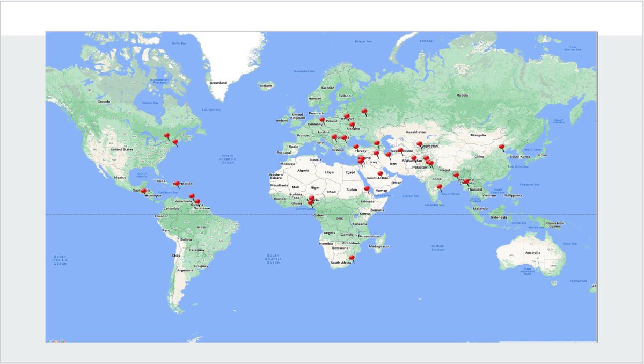This screenshot has width=644, height=364.
Task: Select the United States label
Action: (121, 149)
